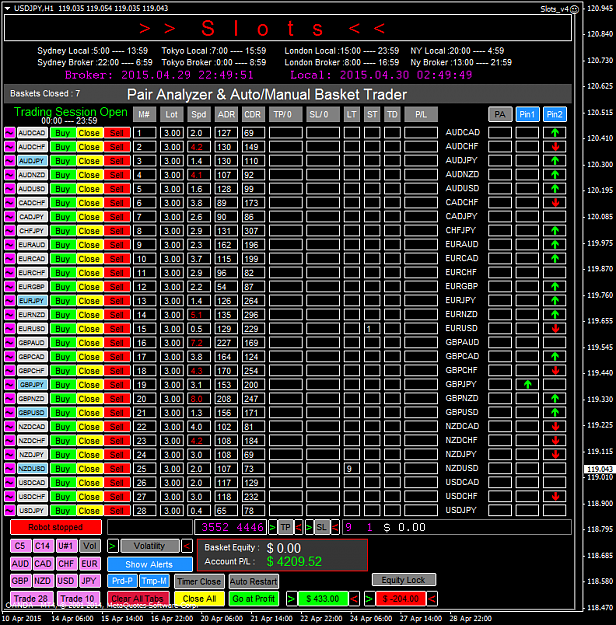Click red arrow right of TP button

click(298, 527)
